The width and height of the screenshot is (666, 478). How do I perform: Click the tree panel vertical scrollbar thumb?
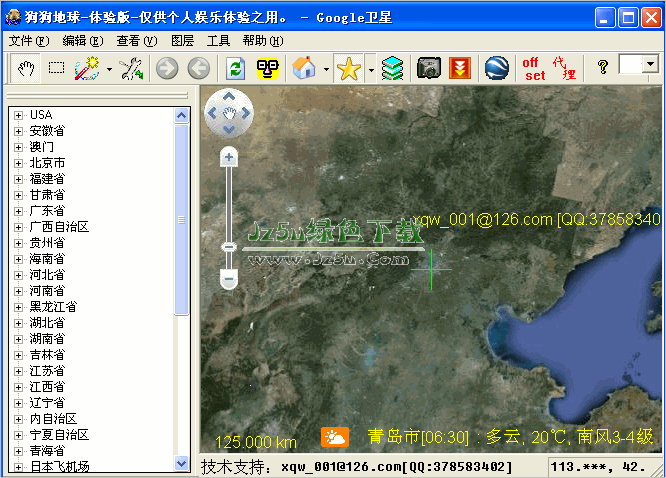pyautogui.click(x=181, y=220)
